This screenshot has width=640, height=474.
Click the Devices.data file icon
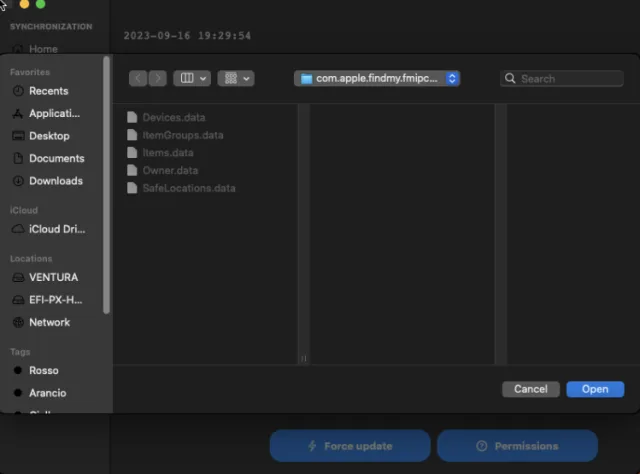(x=132, y=117)
